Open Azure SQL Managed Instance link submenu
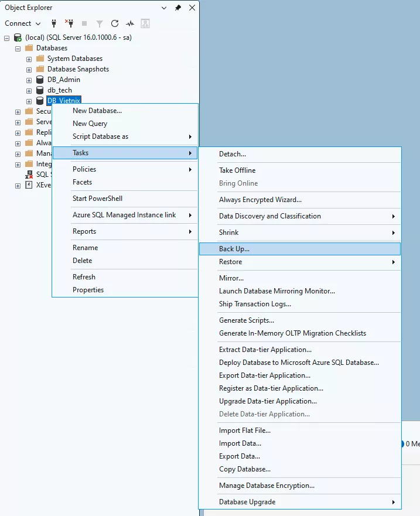 [x=125, y=215]
